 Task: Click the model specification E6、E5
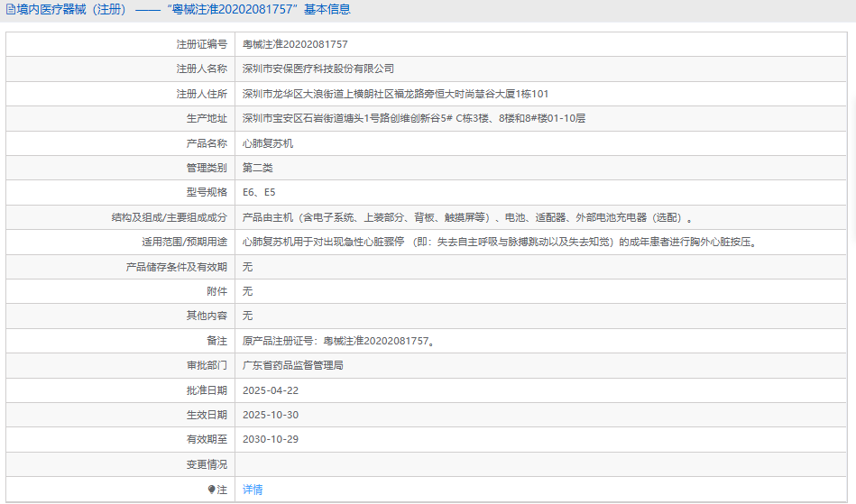(259, 193)
